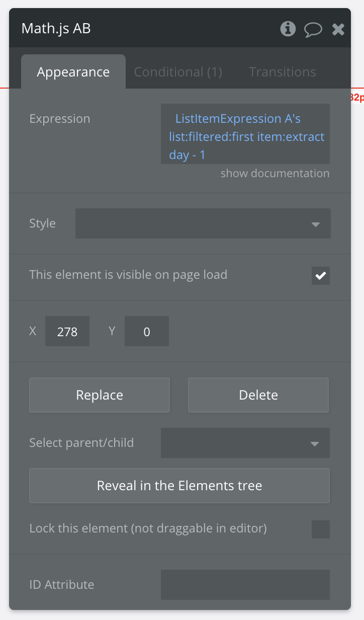Open the element information icon
The width and height of the screenshot is (364, 620).
tap(288, 29)
